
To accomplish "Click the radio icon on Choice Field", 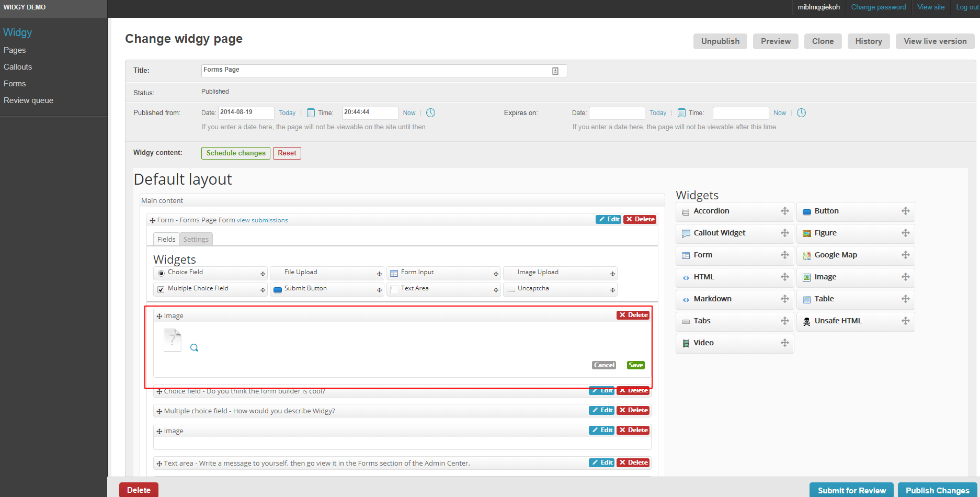I will tap(161, 272).
